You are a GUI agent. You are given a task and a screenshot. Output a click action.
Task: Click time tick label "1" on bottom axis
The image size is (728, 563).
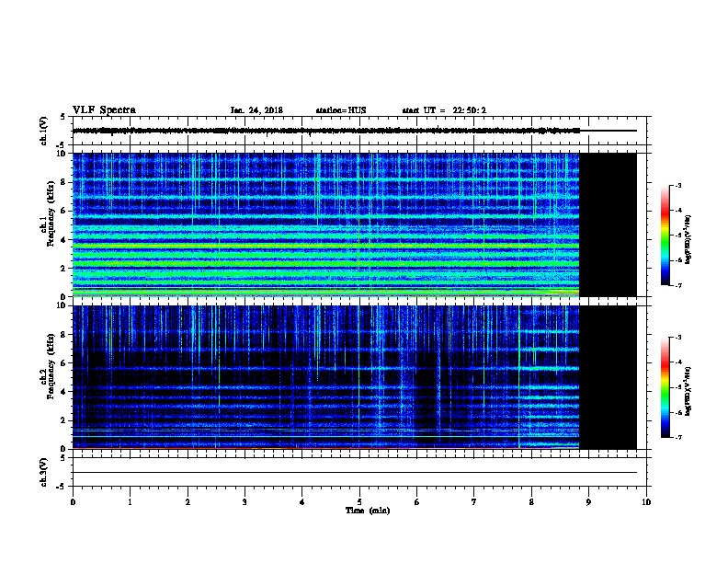pos(130,502)
